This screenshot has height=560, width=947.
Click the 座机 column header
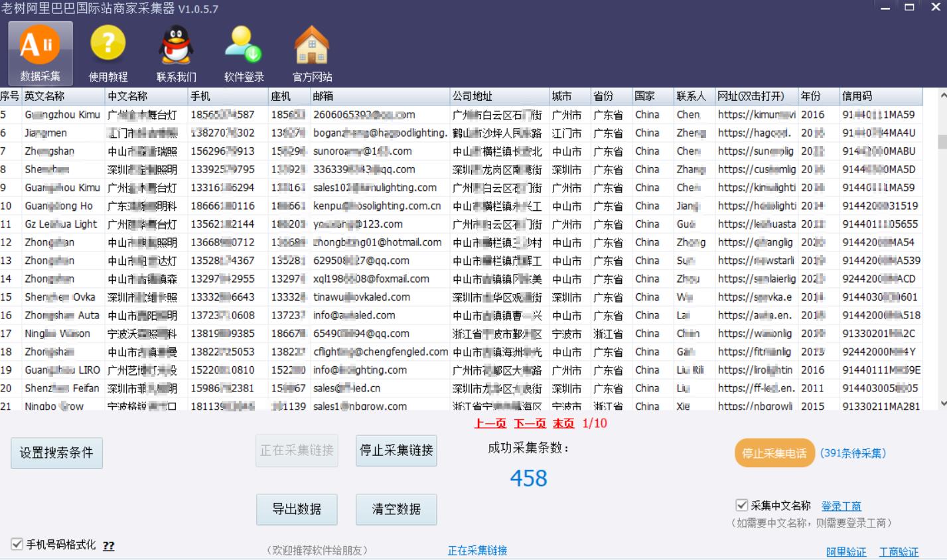289,96
